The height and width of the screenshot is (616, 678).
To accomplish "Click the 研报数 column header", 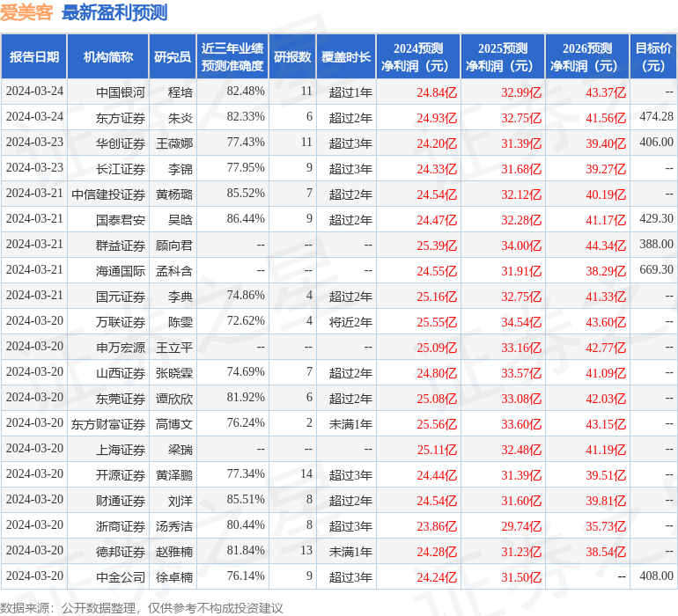I will [x=292, y=57].
